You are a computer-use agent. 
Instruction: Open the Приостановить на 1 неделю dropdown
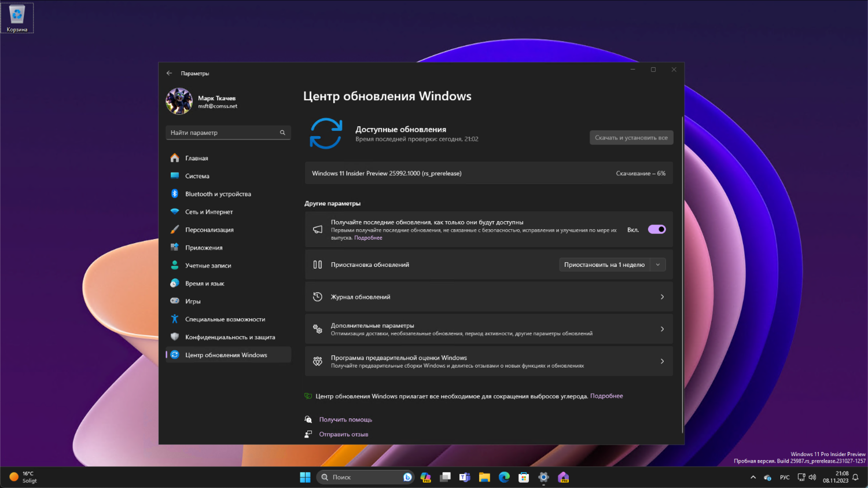(657, 265)
